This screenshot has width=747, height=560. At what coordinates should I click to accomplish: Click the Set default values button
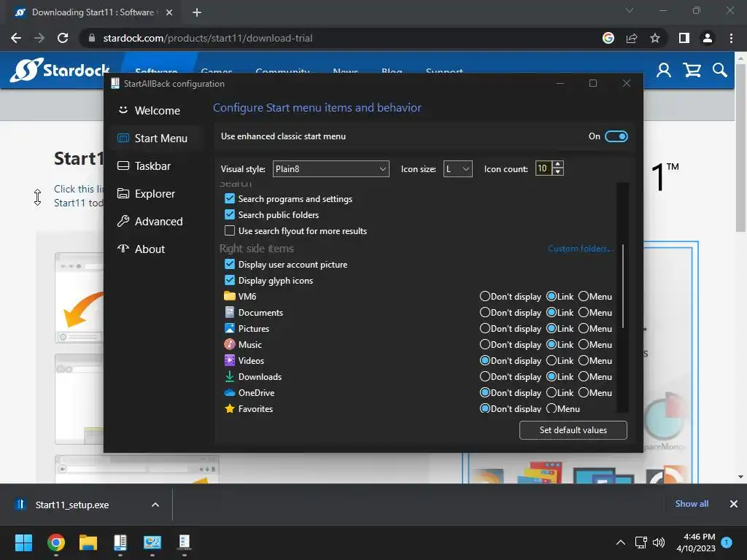[x=573, y=430]
